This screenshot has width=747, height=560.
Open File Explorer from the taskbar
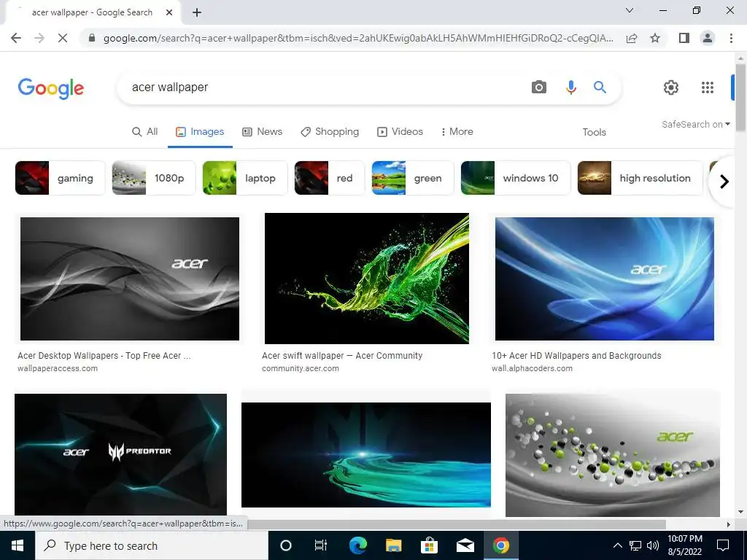pos(393,545)
